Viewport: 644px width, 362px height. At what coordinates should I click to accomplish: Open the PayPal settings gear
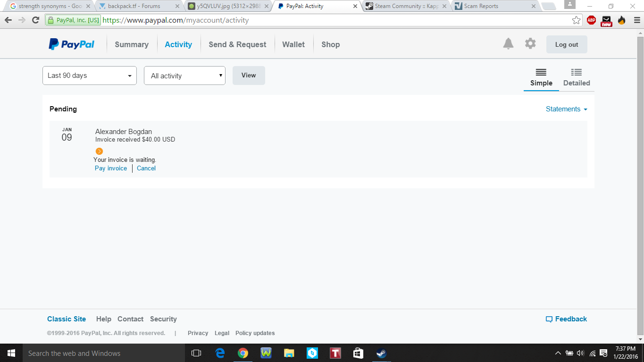point(530,44)
